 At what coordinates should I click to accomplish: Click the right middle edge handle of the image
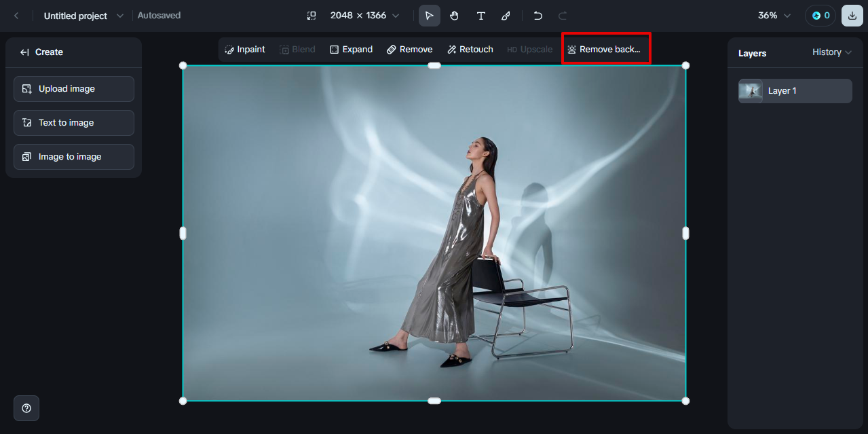[685, 233]
